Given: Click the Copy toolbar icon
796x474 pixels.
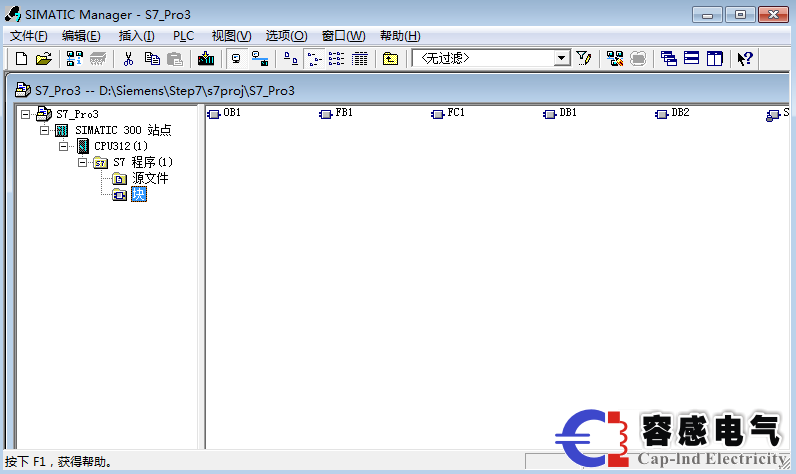Looking at the screenshot, I should click(x=152, y=59).
